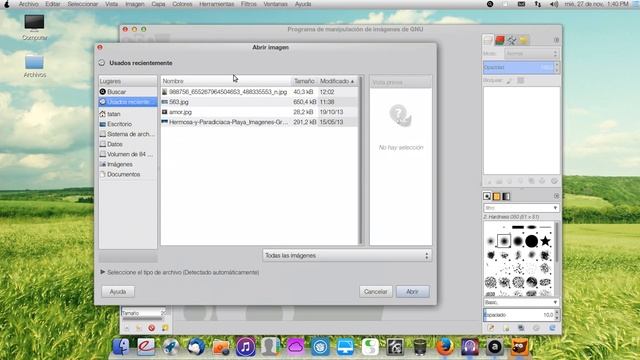This screenshot has height=360, width=640.
Task: Open iTunes music icon in the dock
Action: coord(245,347)
